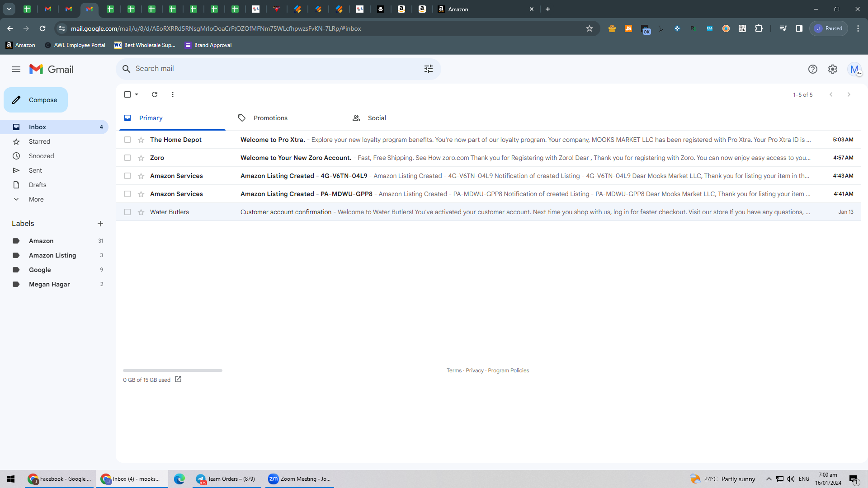
Task: Open the Google label
Action: pyautogui.click(x=54, y=270)
